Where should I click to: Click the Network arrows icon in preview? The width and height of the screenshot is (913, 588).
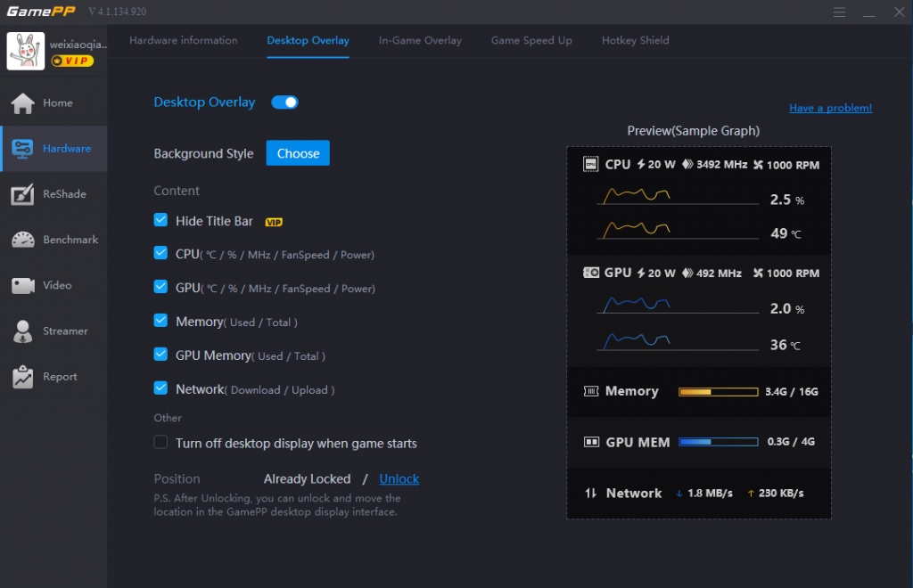[x=590, y=494]
